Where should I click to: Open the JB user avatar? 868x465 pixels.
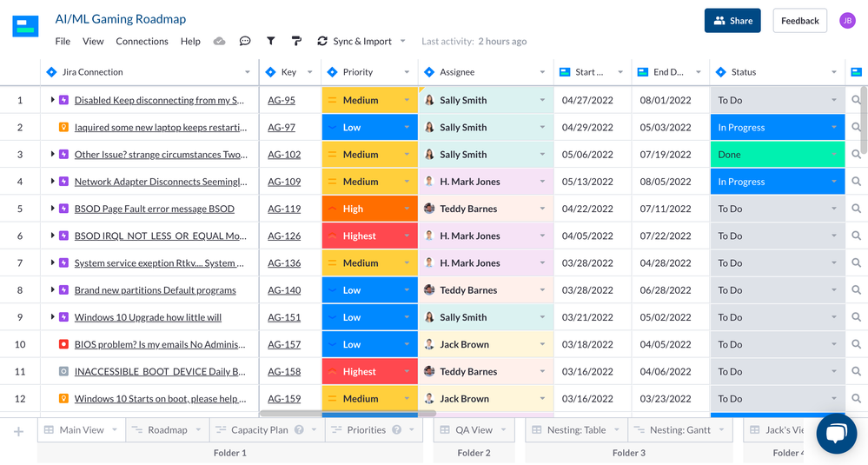(847, 21)
